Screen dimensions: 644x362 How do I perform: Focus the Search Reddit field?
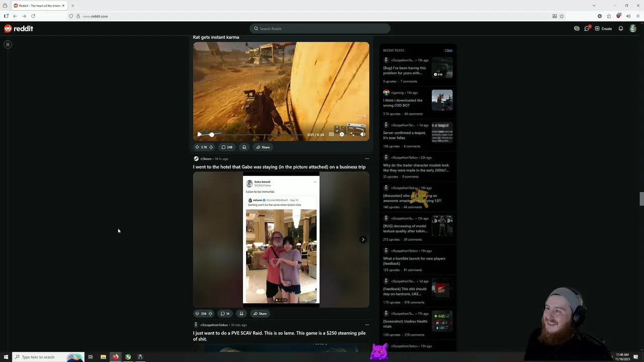(320, 29)
